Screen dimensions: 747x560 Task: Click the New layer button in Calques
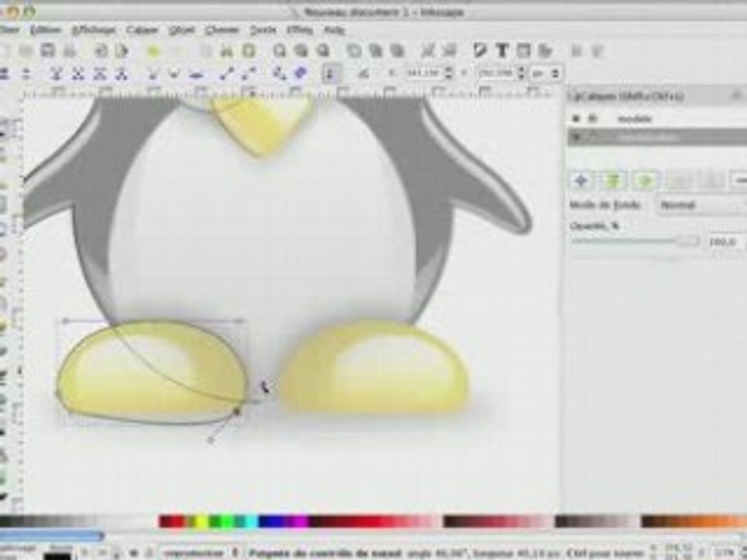coord(581,180)
